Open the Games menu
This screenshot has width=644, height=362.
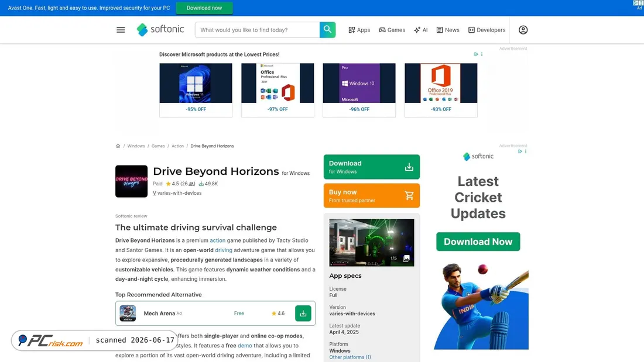pos(392,30)
